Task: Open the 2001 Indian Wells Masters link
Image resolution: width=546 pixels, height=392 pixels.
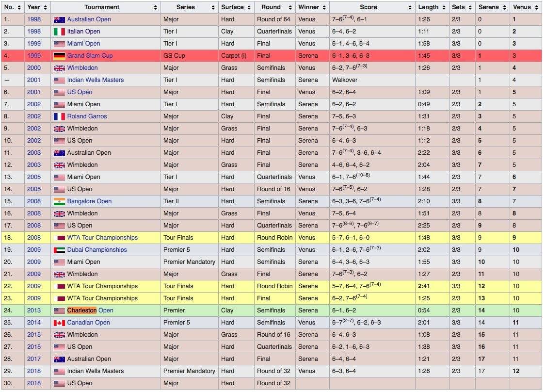Action: coord(96,80)
